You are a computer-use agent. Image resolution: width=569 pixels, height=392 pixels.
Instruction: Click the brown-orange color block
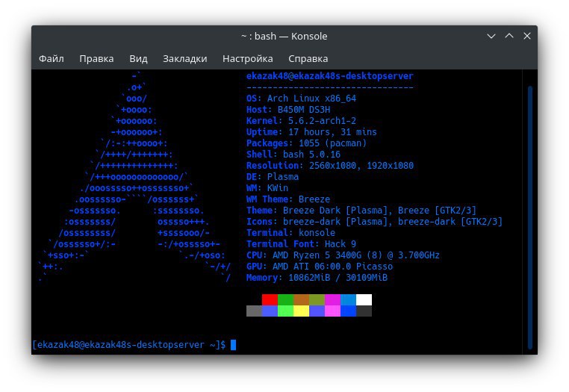pyautogui.click(x=301, y=299)
